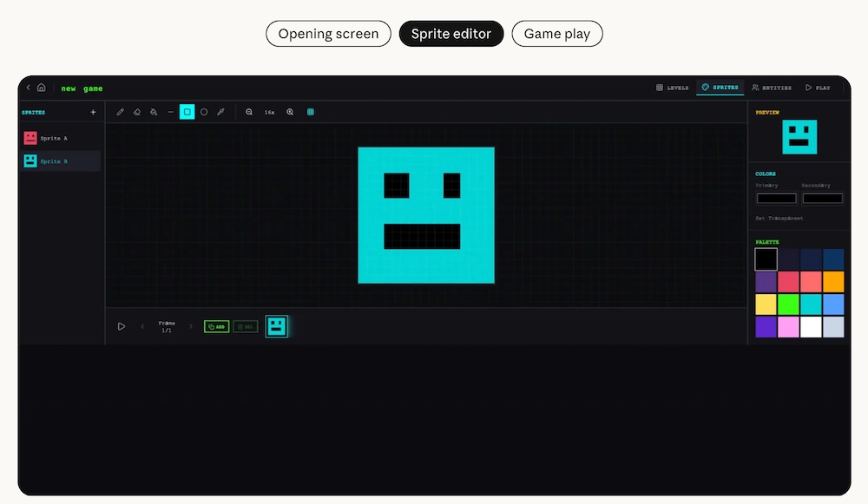Open the Entities tab
This screenshot has height=504, width=868.
[x=772, y=88]
